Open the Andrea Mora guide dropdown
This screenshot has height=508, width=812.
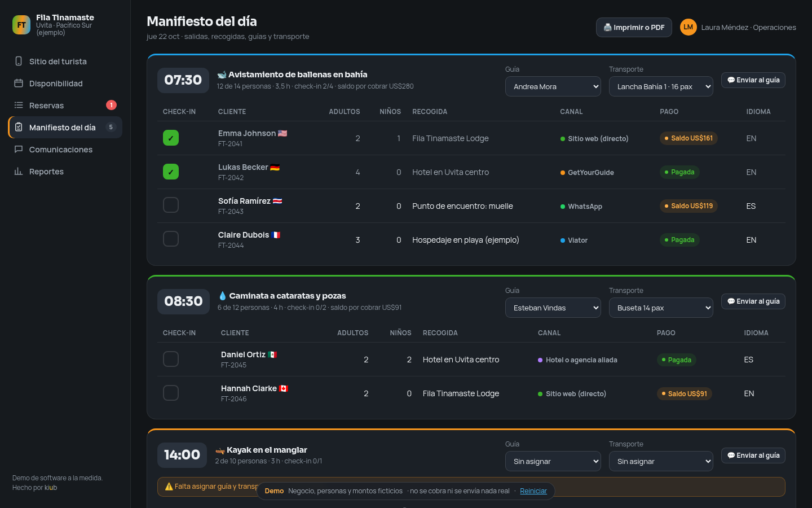point(553,86)
